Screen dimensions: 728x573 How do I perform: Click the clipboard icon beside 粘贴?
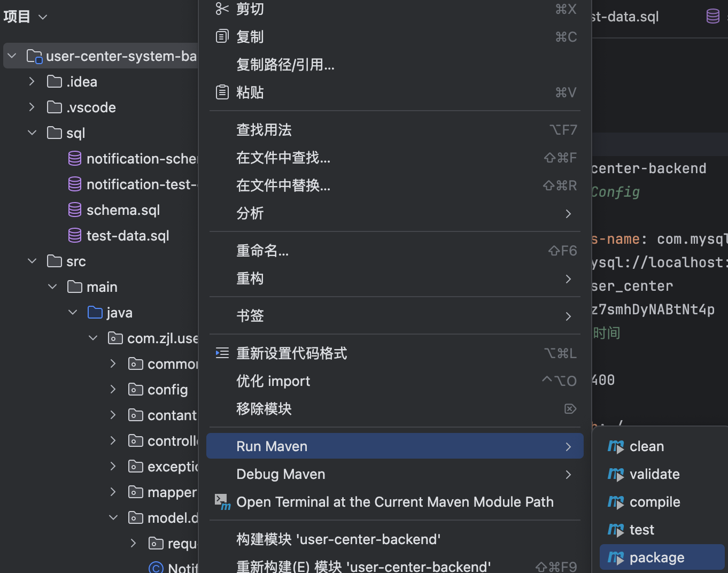coord(222,92)
